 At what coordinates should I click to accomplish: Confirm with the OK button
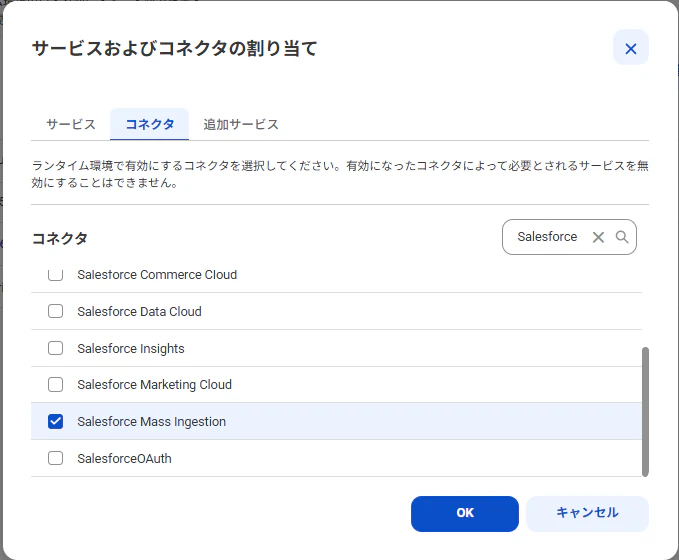coord(465,514)
